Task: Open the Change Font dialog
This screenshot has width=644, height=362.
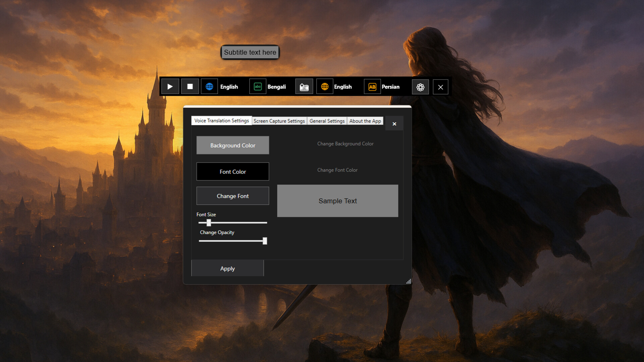Action: [232, 196]
